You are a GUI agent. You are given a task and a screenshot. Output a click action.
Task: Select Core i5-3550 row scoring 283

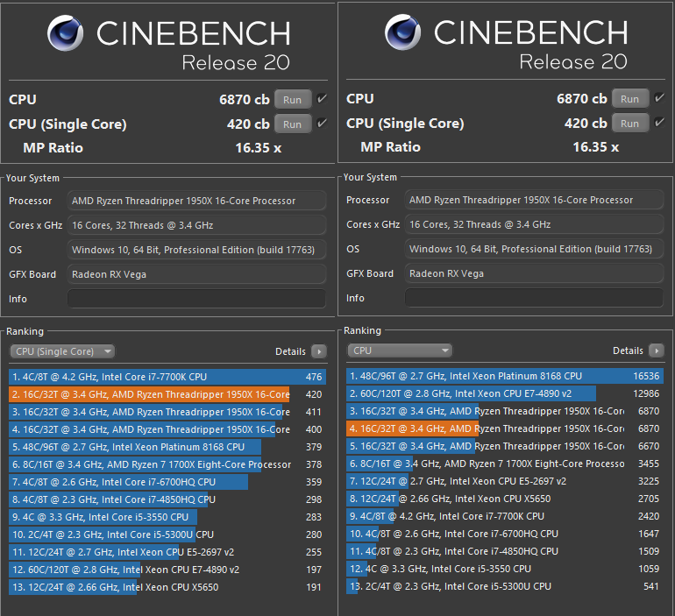click(x=167, y=517)
